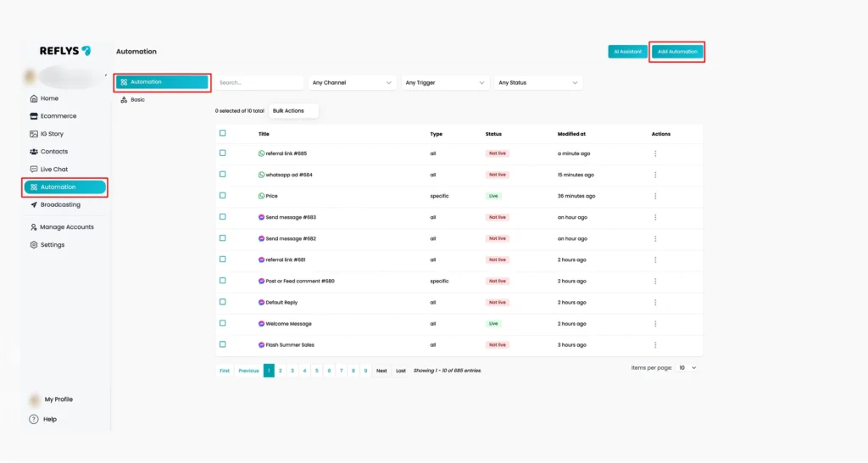Click the Help question mark icon
This screenshot has height=463, width=868.
point(34,419)
